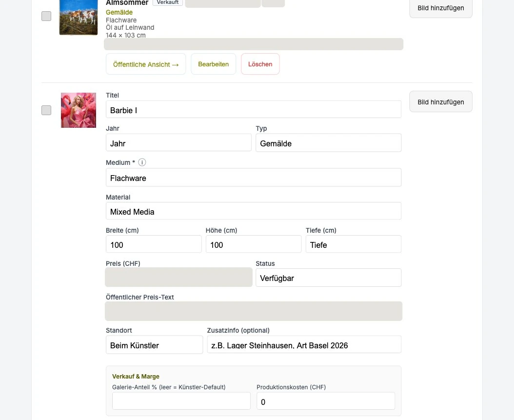The image size is (514, 420).
Task: Focus the Galerie-Anteil % input field
Action: pos(181,401)
